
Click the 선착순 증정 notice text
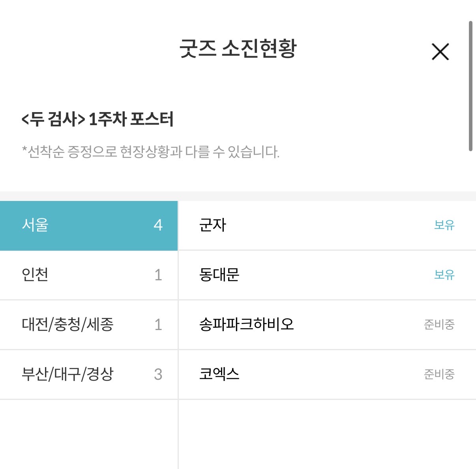coord(151,152)
